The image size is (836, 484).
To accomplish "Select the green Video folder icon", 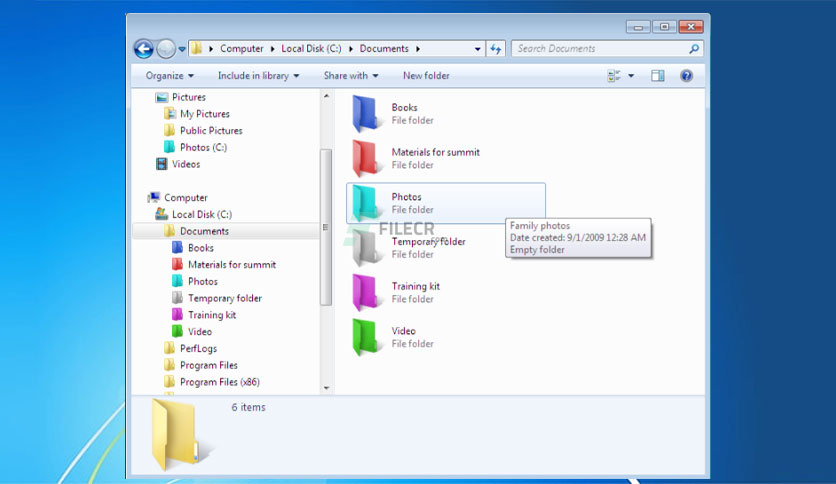I will (x=367, y=337).
